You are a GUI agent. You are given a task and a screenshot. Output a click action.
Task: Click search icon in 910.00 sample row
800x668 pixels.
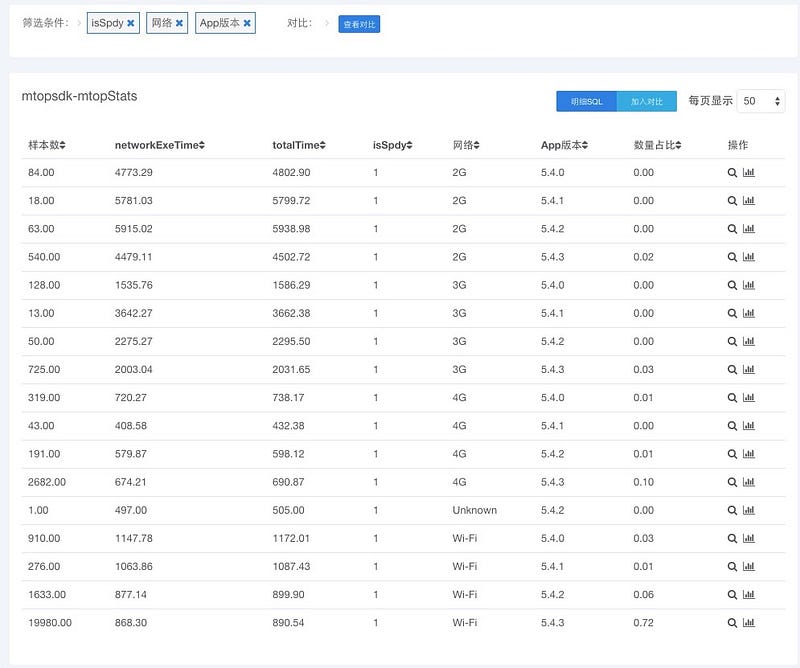tap(732, 538)
